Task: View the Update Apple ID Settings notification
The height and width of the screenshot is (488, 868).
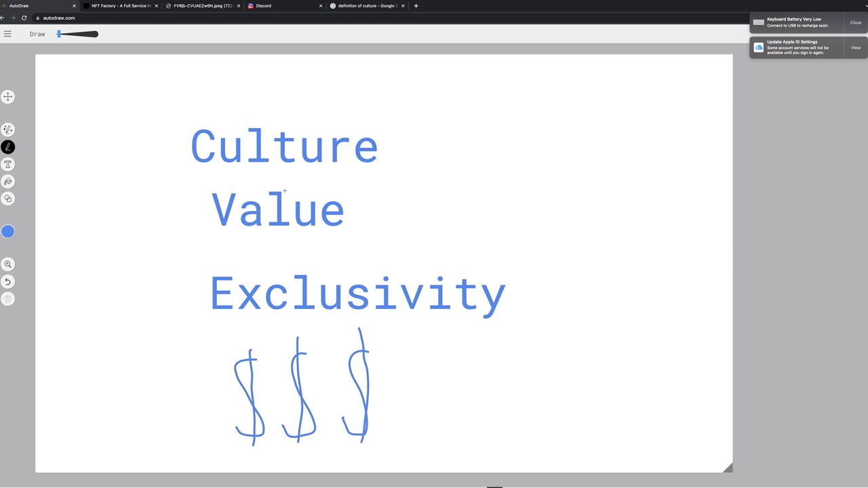Action: pos(856,47)
